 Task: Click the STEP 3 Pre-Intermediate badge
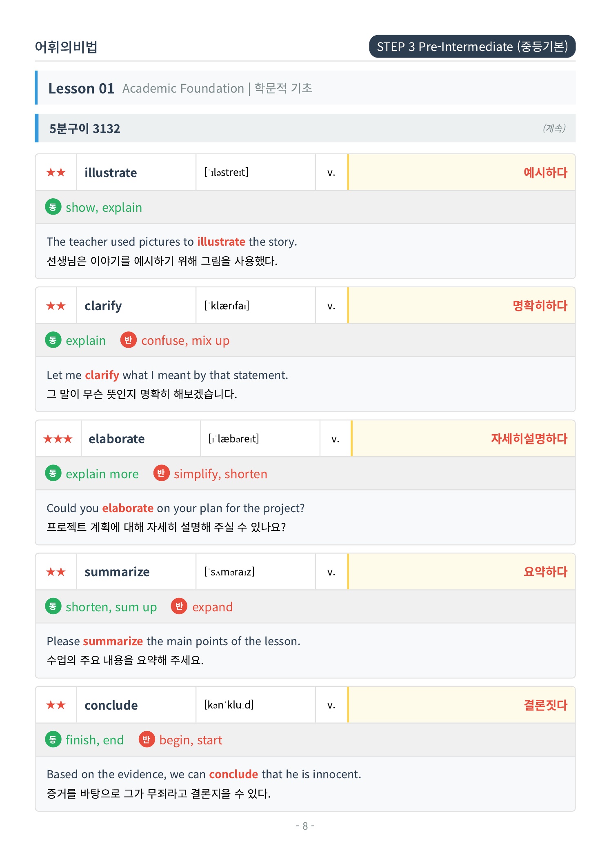(x=472, y=47)
